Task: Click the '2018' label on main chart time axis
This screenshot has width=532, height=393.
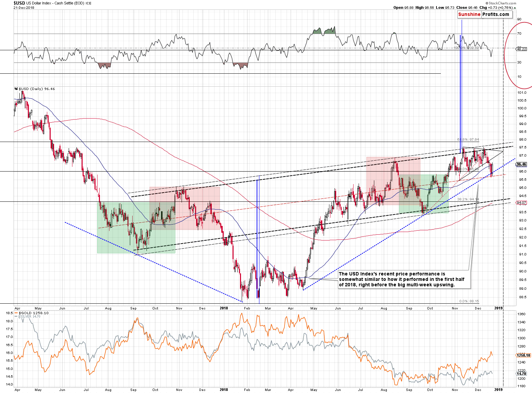Action: coord(224,308)
